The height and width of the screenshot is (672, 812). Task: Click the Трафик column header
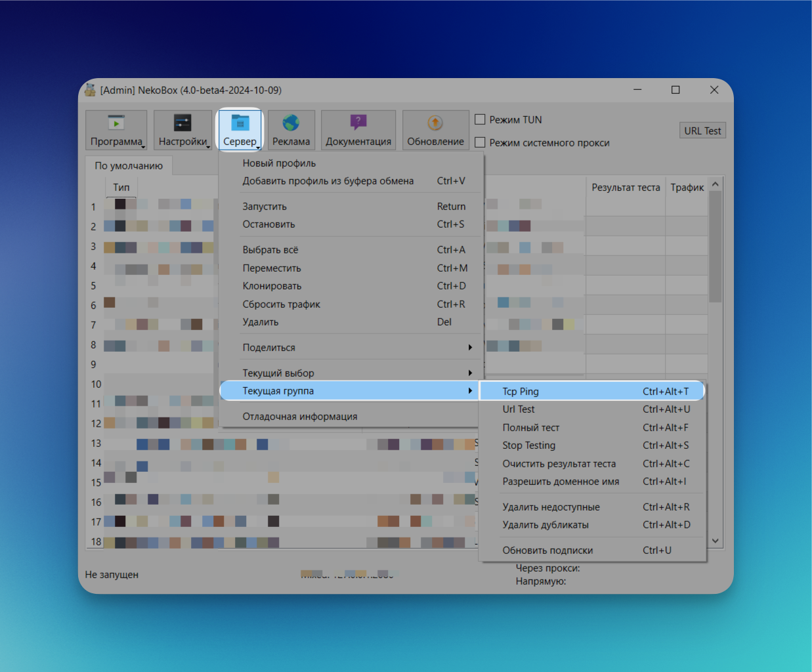point(687,187)
